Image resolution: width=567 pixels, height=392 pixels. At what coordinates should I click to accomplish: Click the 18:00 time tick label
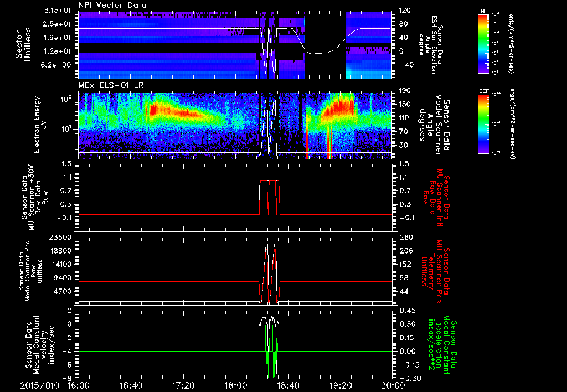pos(236,385)
